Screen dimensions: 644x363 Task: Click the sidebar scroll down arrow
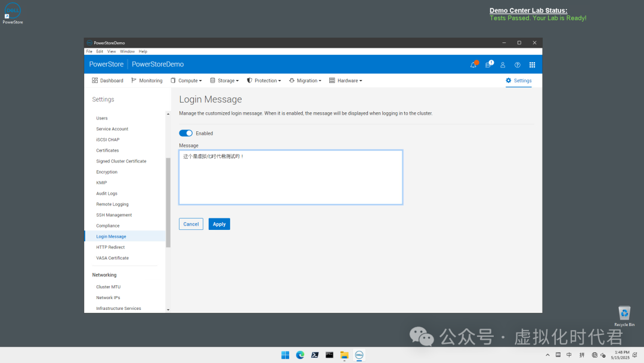[168, 310]
